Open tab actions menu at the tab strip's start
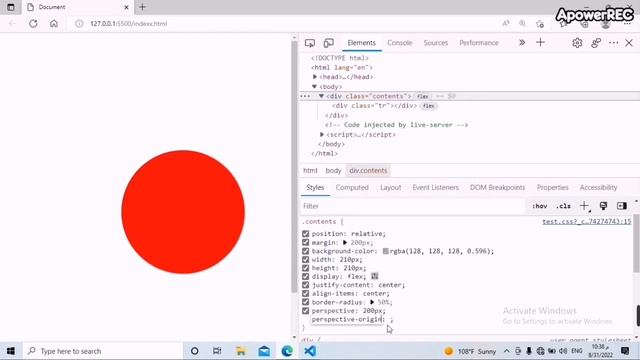This screenshot has height=360, width=640. [x=11, y=7]
